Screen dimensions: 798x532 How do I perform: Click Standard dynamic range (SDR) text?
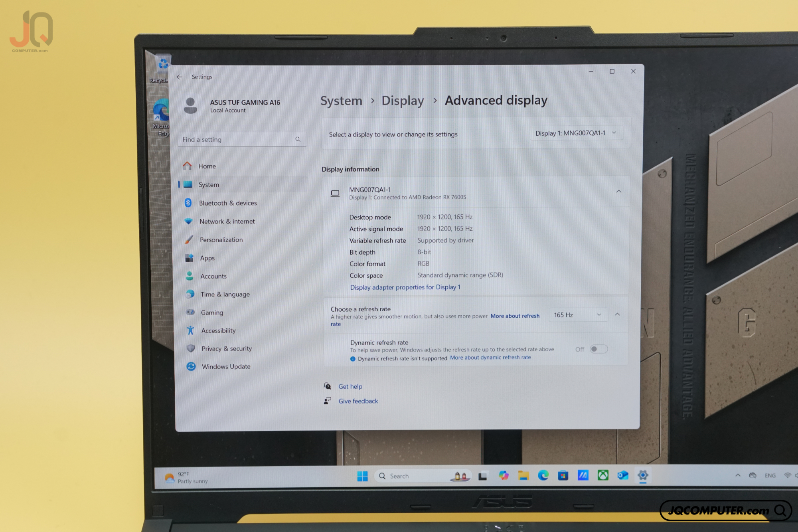460,275
